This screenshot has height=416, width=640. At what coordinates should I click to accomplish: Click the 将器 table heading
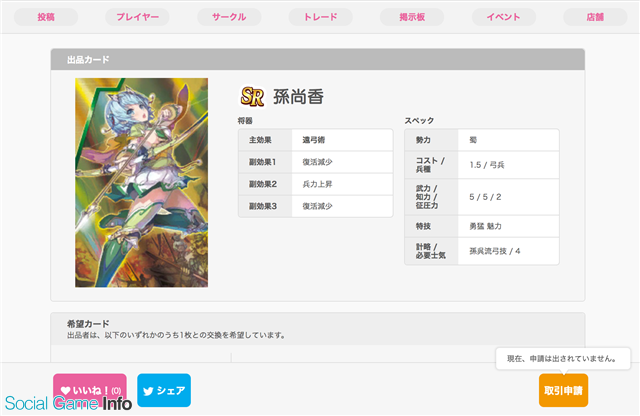pos(245,121)
